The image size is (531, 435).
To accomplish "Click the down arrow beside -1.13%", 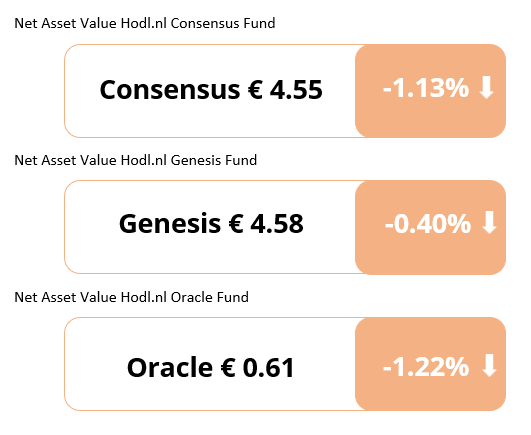I will [x=487, y=88].
